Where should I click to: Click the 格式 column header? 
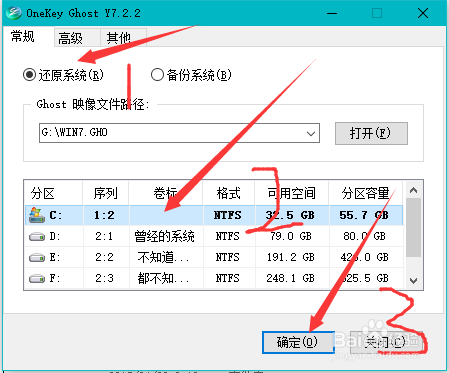tap(228, 193)
